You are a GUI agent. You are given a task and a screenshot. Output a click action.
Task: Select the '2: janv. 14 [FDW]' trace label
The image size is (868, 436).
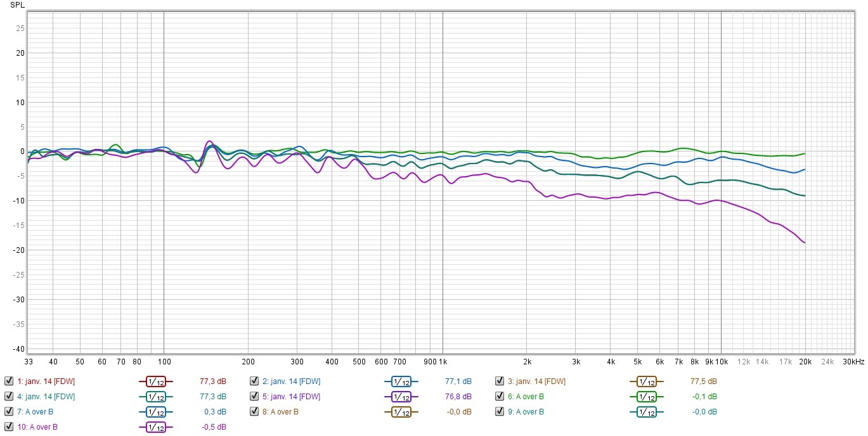291,381
